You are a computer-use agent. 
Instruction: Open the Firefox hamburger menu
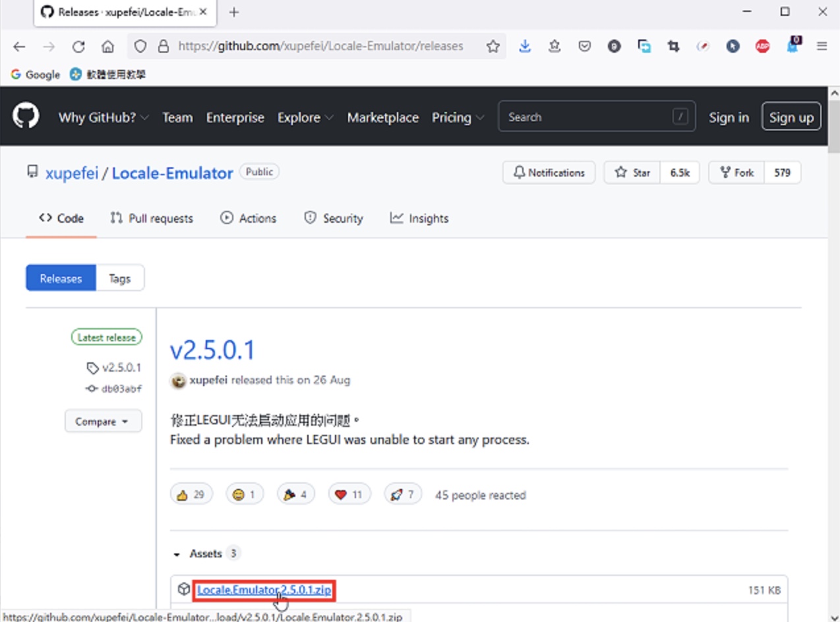pos(822,46)
